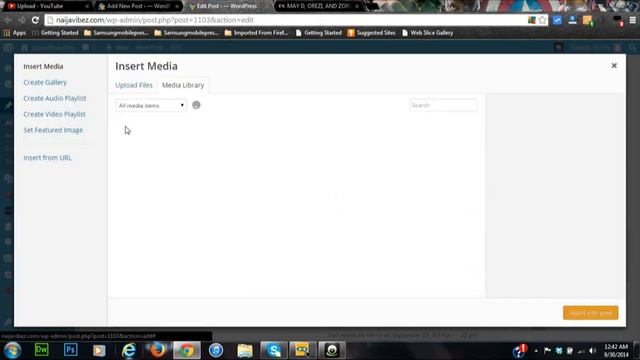Screen dimensions: 640x360
Task: Click the volume icon in the system tray
Action: (x=593, y=351)
